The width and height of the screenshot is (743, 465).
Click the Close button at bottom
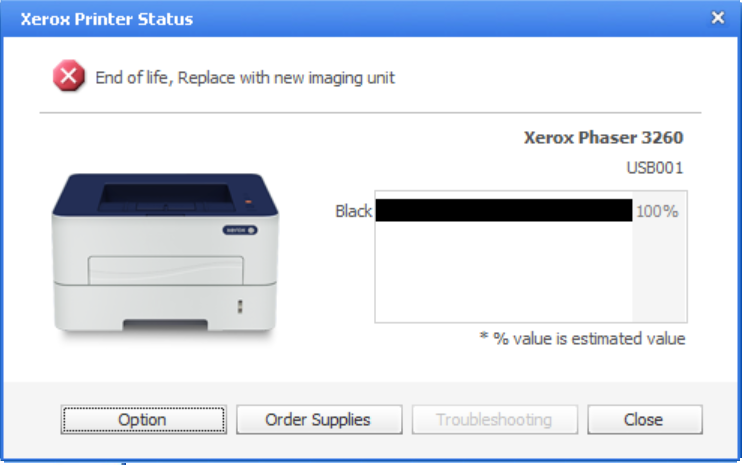pos(645,419)
